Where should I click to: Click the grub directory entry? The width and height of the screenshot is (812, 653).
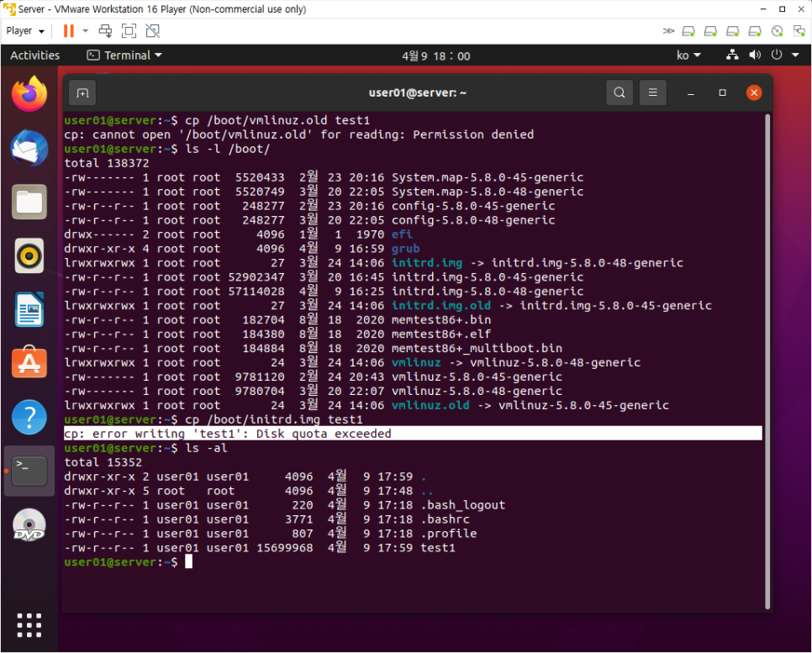(405, 249)
